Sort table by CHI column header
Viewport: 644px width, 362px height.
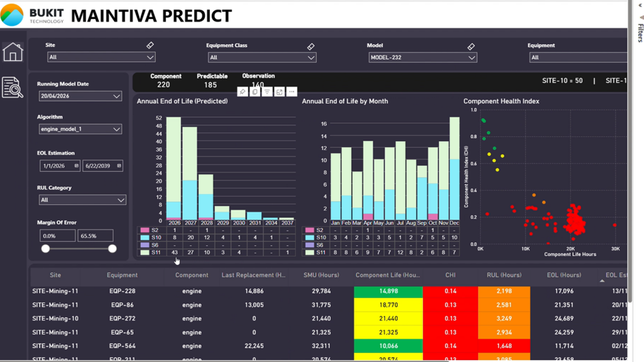450,275
